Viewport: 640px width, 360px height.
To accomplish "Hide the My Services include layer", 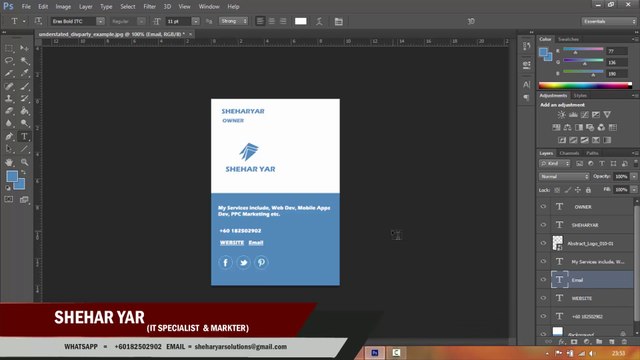I will pos(543,262).
